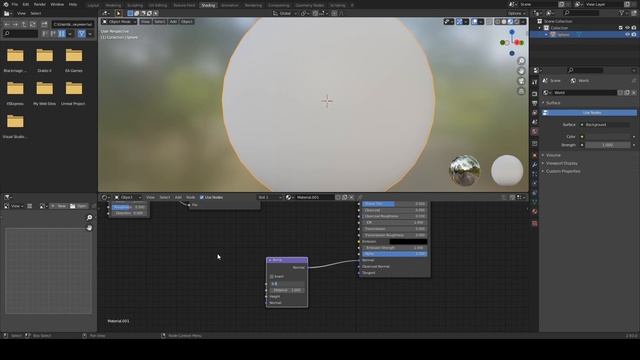Enable thumbnail display mode in file browser

coord(62,34)
